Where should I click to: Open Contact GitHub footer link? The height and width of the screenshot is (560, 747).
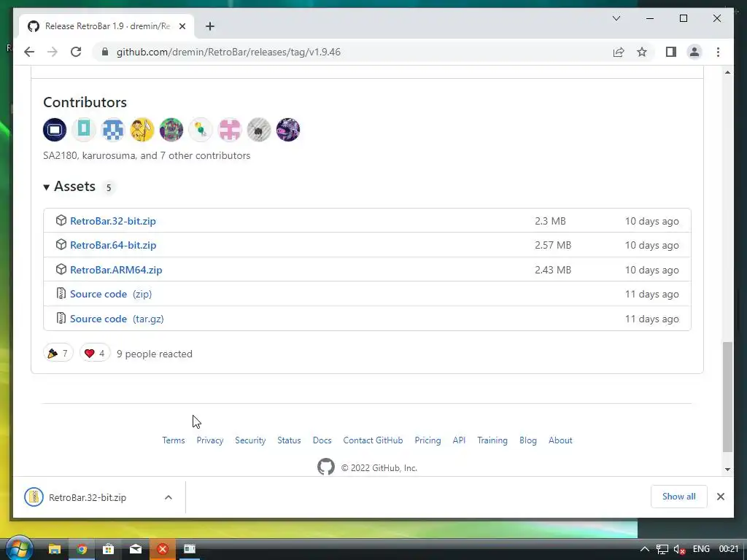pos(373,440)
